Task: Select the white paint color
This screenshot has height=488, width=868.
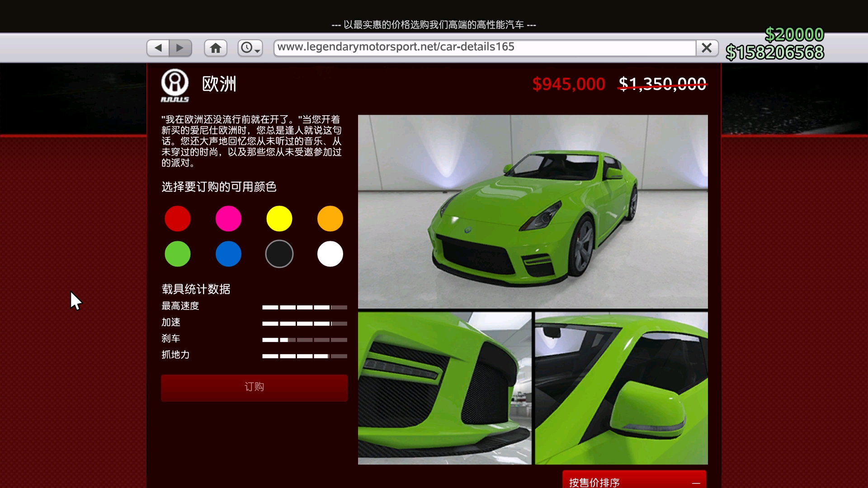Action: (330, 254)
